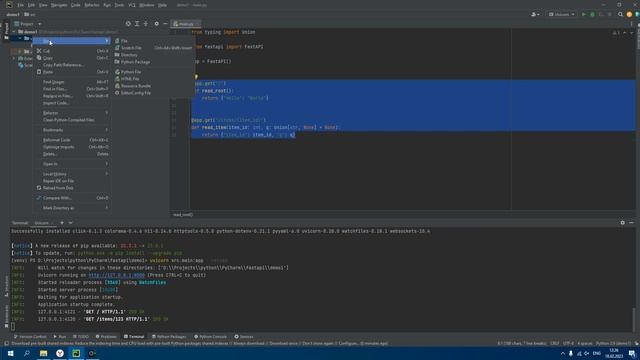Expand the Refactor submenu

tap(72, 113)
